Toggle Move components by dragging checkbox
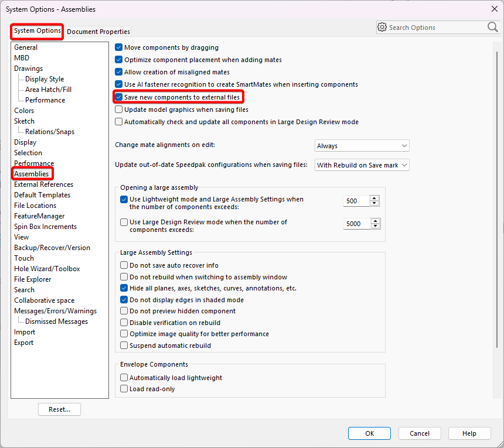Image resolution: width=504 pixels, height=448 pixels. coord(118,47)
